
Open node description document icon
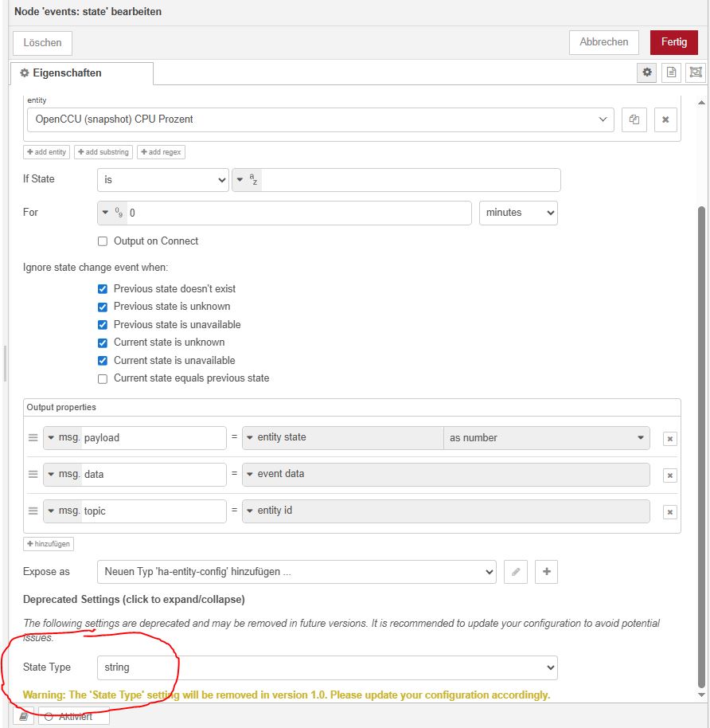(x=671, y=72)
